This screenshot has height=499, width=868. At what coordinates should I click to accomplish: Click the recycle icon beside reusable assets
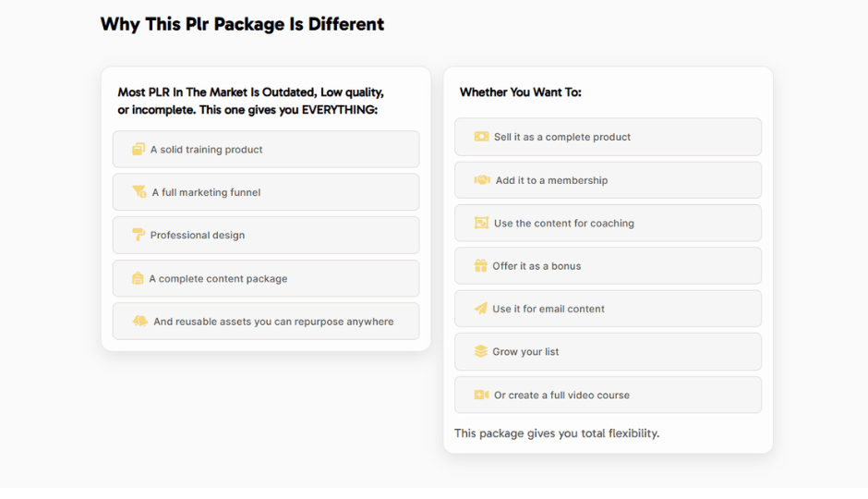140,322
